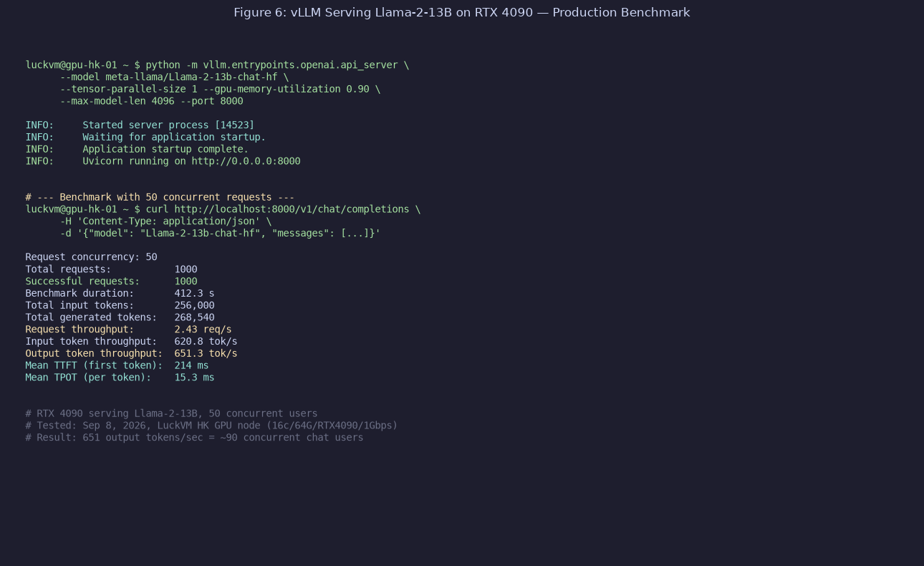Click the 'Application startup complete.' log line
This screenshot has height=566, width=924.
(137, 150)
